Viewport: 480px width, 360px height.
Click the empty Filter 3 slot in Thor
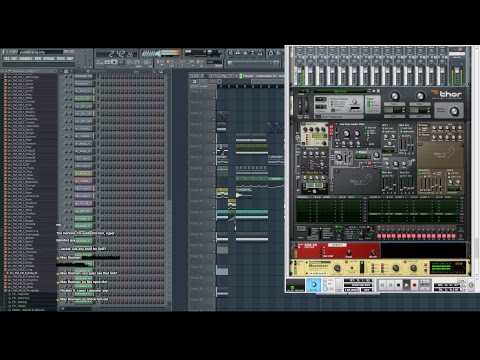[x=440, y=154]
